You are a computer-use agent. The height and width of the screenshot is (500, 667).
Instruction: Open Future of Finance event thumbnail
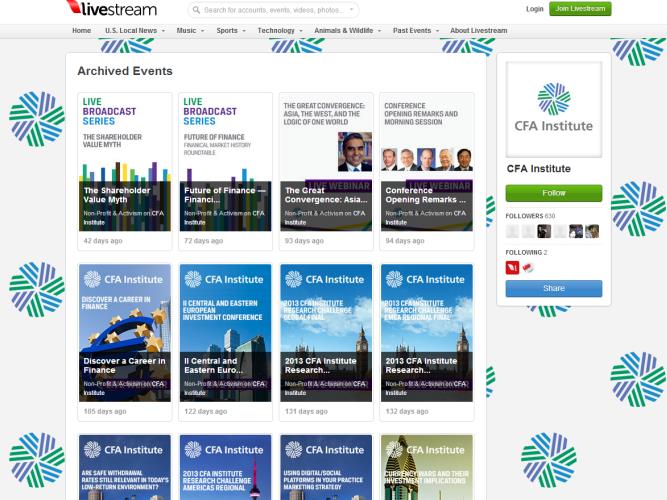(x=225, y=163)
